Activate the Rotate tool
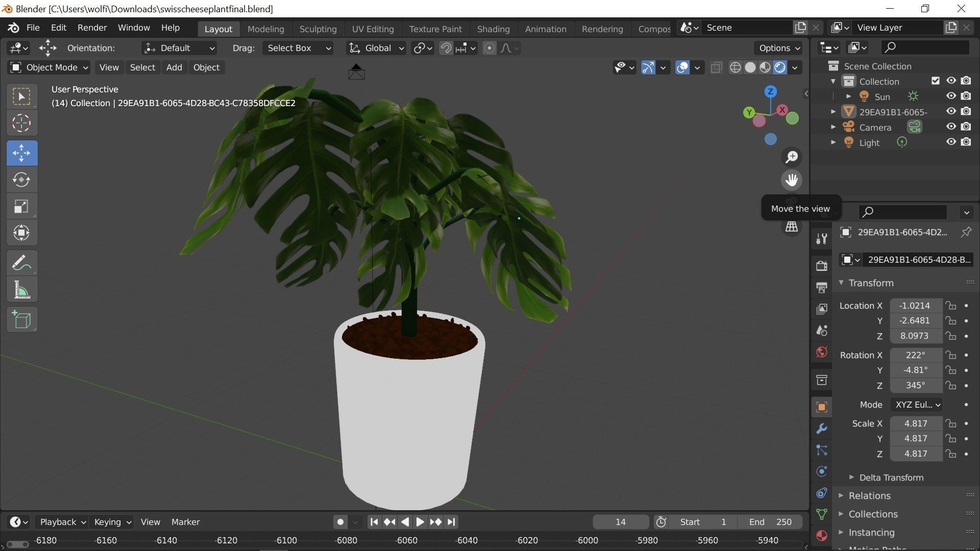This screenshot has width=980, height=551. click(21, 180)
